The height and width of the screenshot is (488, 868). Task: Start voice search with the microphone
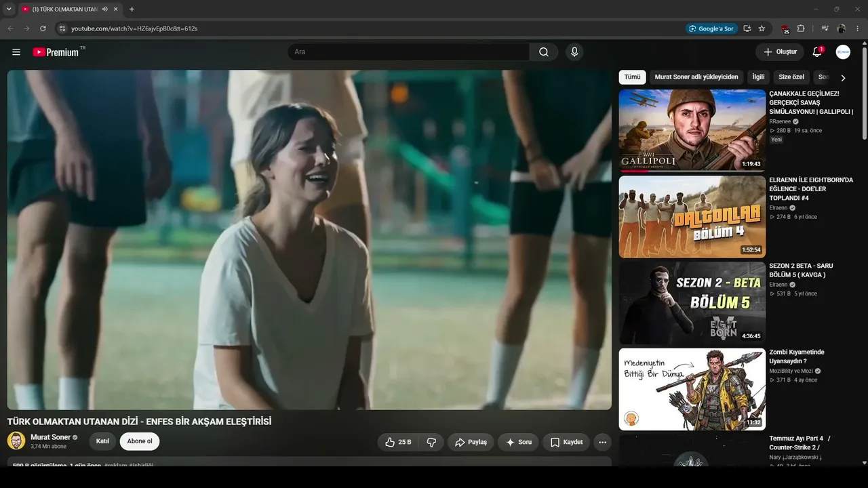[x=574, y=52]
